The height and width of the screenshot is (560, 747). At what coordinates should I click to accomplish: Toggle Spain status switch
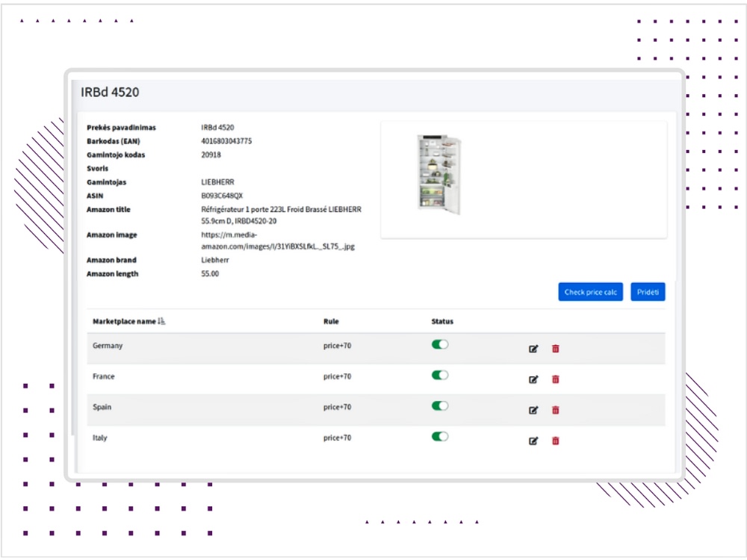(x=440, y=405)
